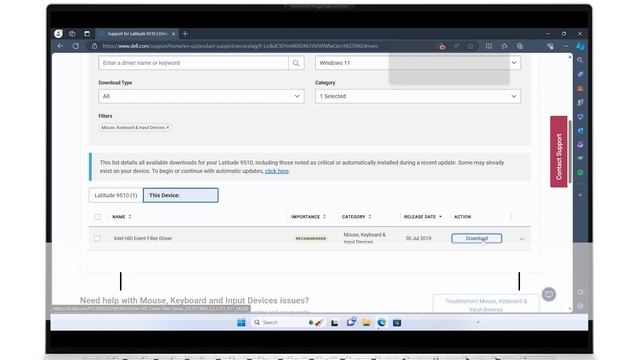This screenshot has width=640, height=360.
Task: Sort by the Category column header
Action: pos(357,217)
